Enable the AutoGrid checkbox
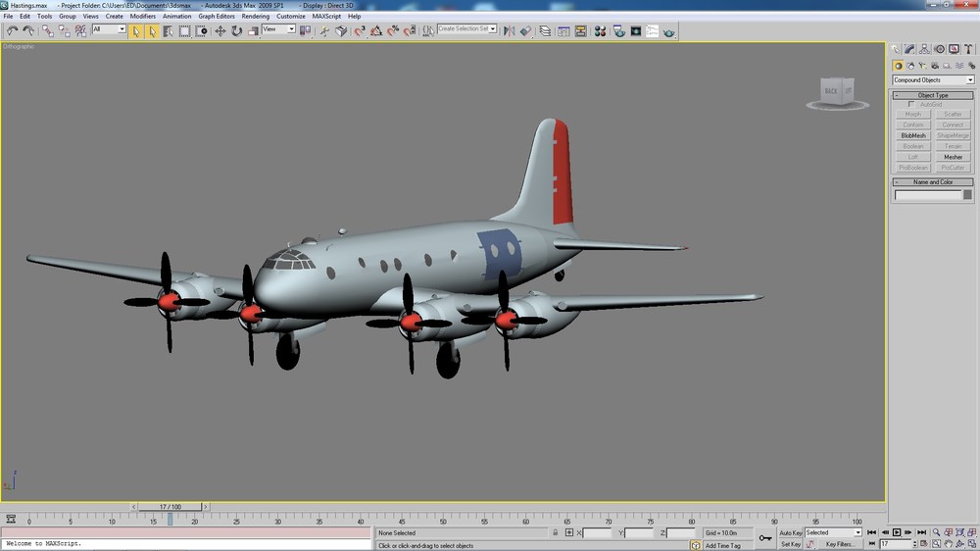 tap(911, 105)
